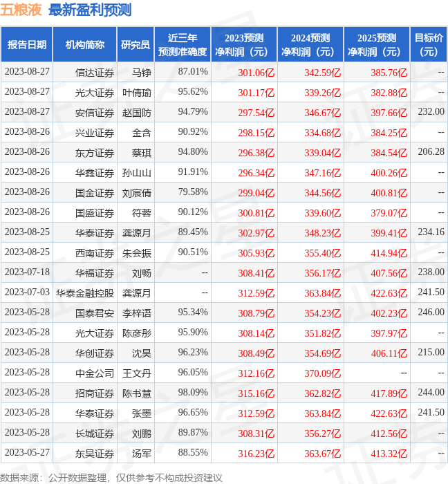Click 302.97亿 forecast value
448x484 pixels.
256,234
